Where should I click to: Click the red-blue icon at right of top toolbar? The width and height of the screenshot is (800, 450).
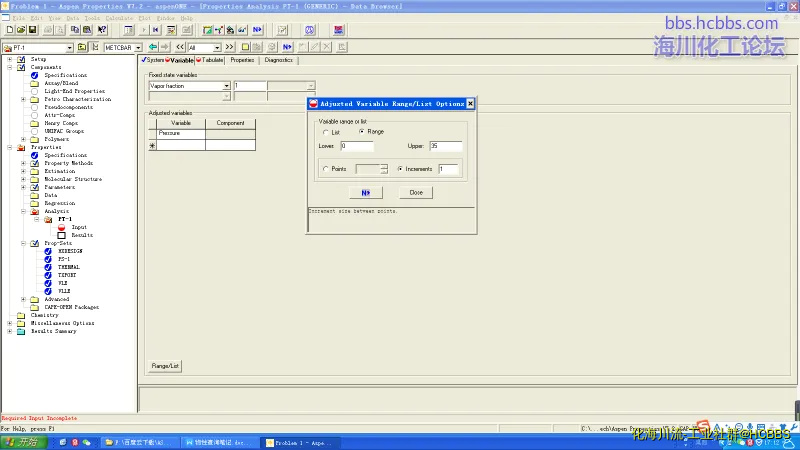(338, 30)
